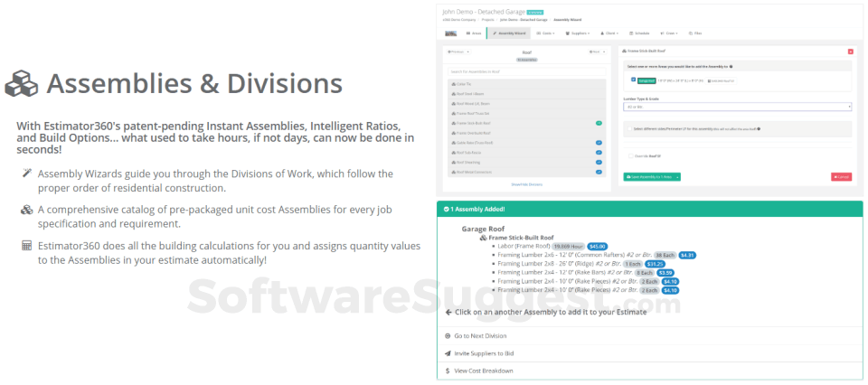Click the 19.869 Hour quantity badge
The width and height of the screenshot is (868, 385).
pos(568,247)
